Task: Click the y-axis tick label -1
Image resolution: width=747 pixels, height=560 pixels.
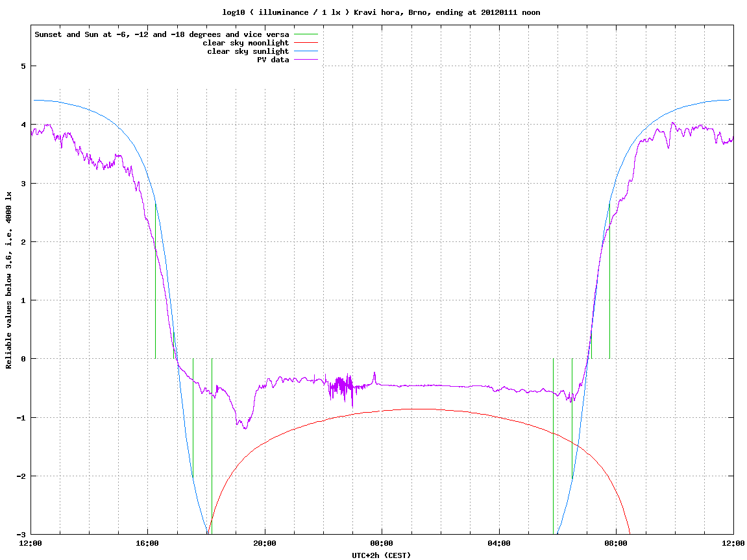Action: (21, 418)
